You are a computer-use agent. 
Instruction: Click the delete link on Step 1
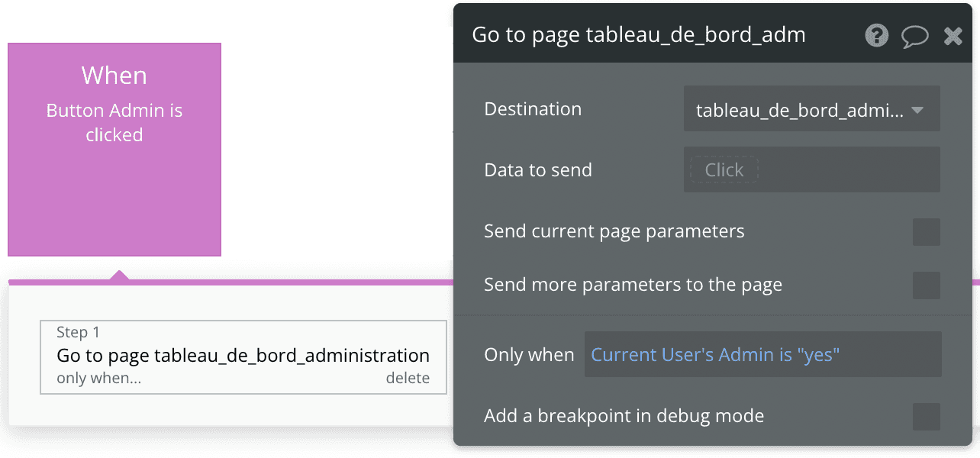(x=408, y=378)
